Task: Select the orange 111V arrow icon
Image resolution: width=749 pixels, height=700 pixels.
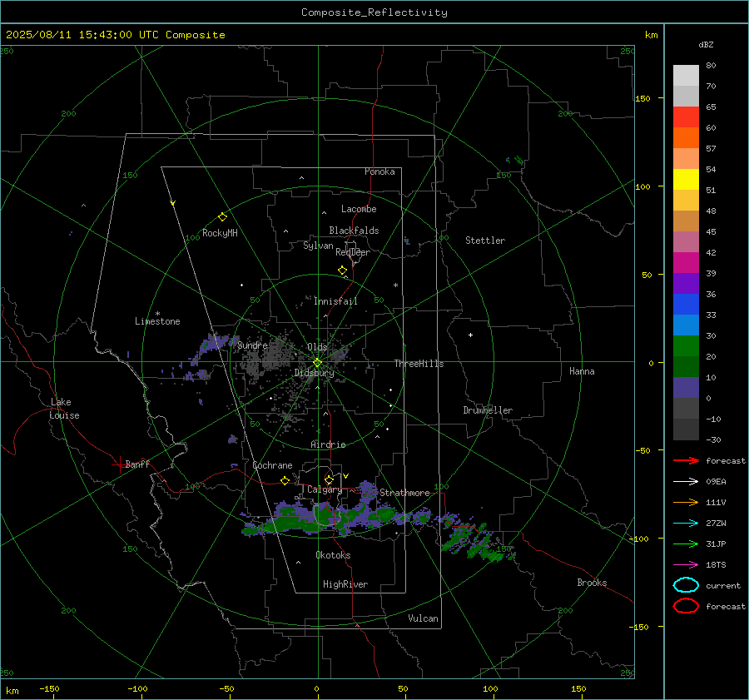Action: tap(686, 502)
